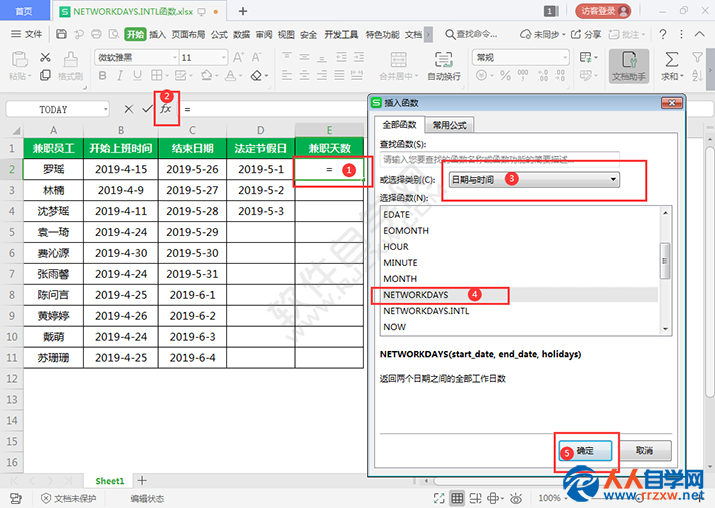Click 确定 button in insert function dialog
715x508 pixels.
[x=585, y=451]
